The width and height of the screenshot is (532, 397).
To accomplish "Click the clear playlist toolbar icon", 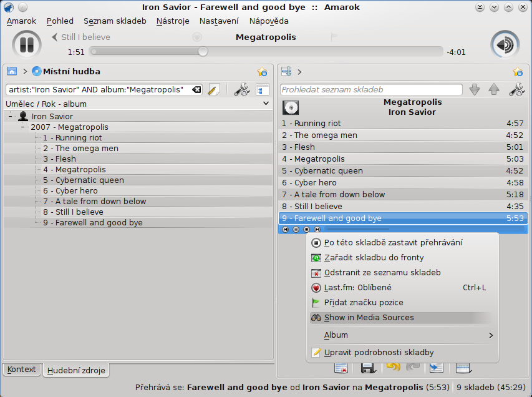I will 341,368.
